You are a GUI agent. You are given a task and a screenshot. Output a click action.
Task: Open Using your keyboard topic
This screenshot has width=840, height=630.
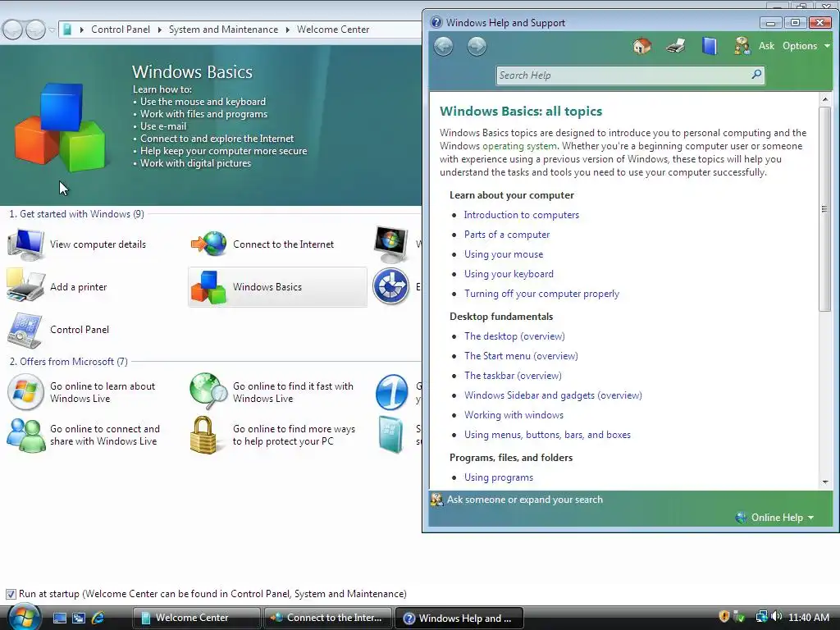[509, 274]
